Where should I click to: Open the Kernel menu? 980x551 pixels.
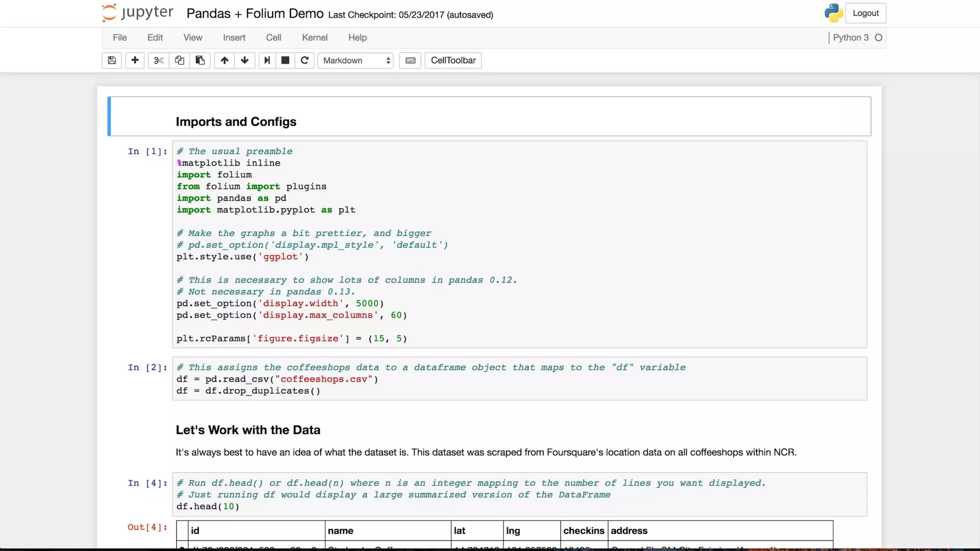(x=314, y=37)
